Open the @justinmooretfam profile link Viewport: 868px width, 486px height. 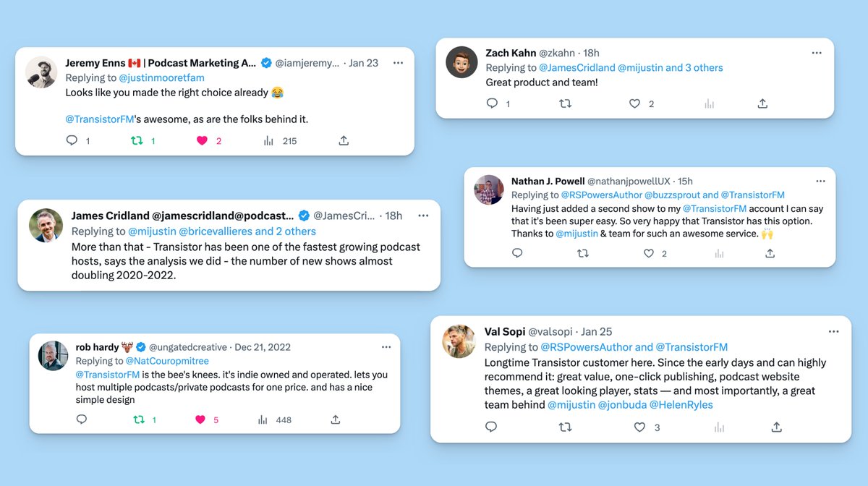point(161,77)
